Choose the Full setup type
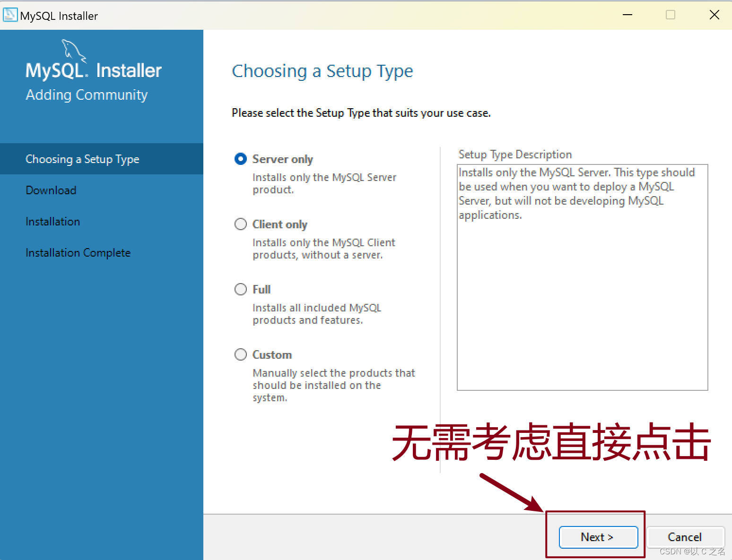The width and height of the screenshot is (732, 560). [x=241, y=289]
